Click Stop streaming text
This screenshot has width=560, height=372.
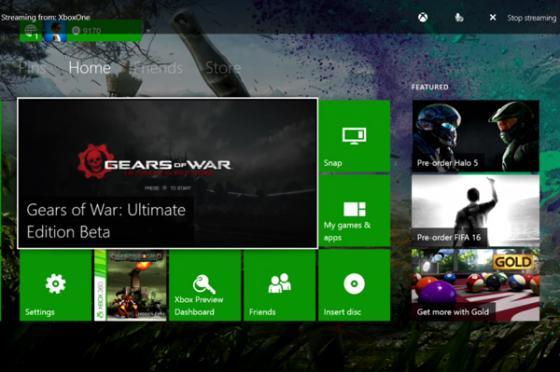click(x=531, y=18)
